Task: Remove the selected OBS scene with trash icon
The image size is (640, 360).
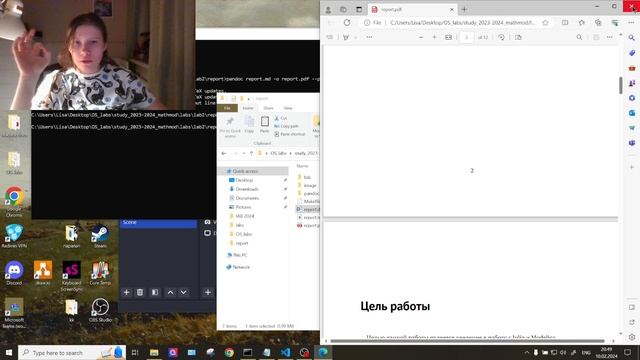Action: [x=140, y=292]
